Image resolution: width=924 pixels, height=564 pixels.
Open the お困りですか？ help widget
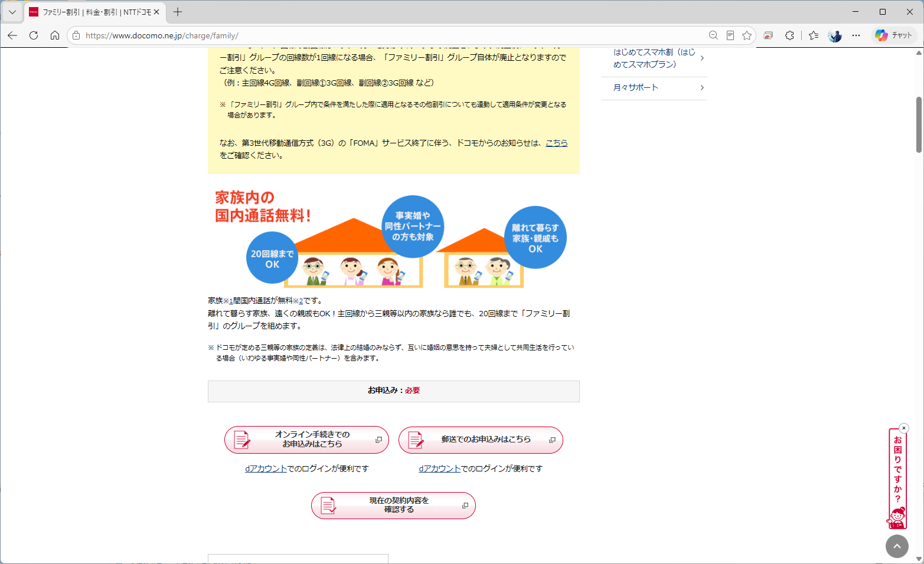tap(897, 478)
